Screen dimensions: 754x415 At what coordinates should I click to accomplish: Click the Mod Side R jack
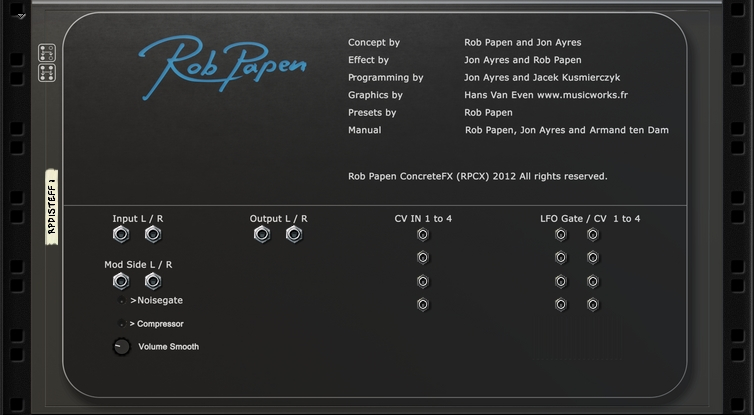click(x=153, y=281)
